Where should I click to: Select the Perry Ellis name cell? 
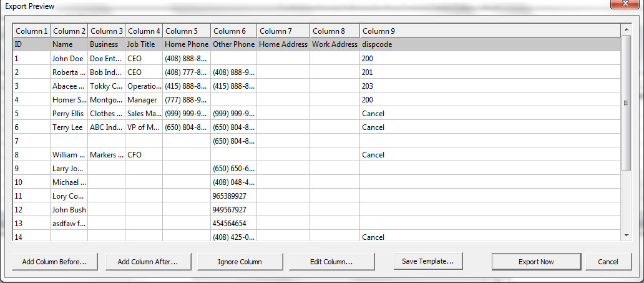69,114
